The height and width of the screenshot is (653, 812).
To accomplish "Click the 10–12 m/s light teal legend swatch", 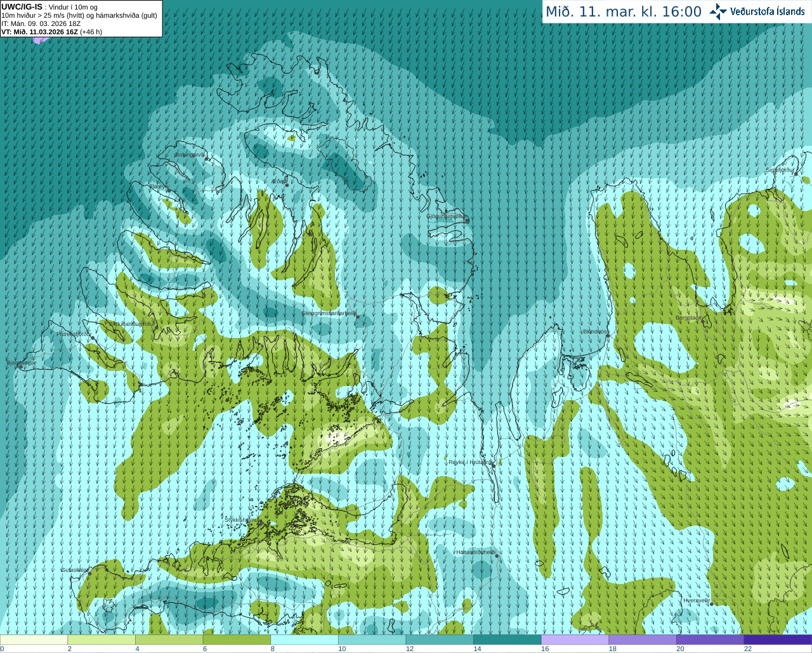I will tap(372, 640).
